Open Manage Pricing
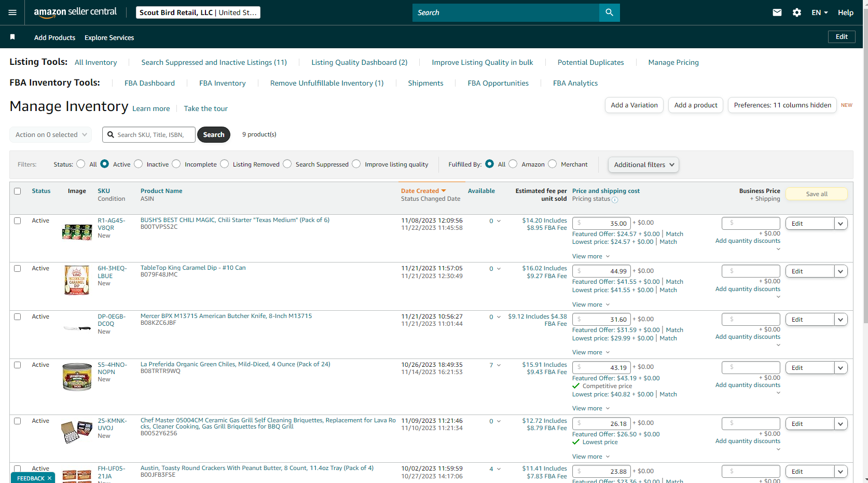This screenshot has height=483, width=868. (x=673, y=62)
